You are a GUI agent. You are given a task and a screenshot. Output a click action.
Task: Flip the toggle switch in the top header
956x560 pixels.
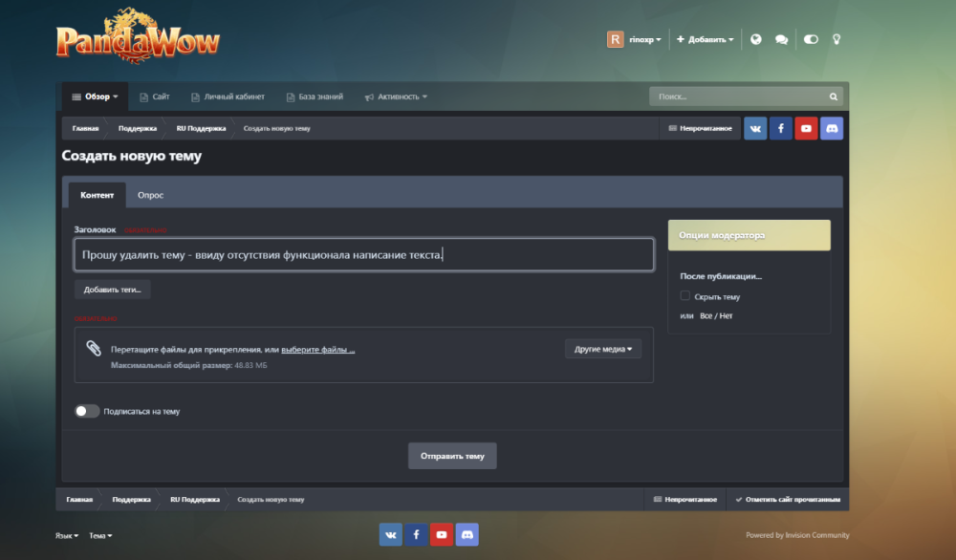811,39
